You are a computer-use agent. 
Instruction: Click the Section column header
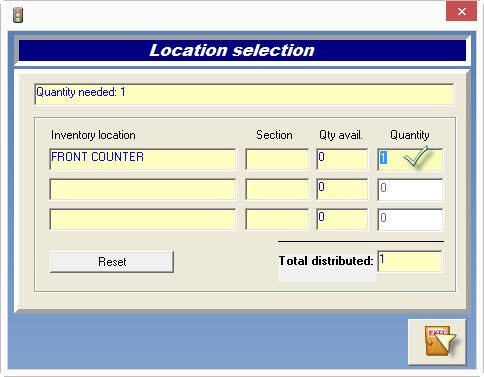click(x=274, y=135)
